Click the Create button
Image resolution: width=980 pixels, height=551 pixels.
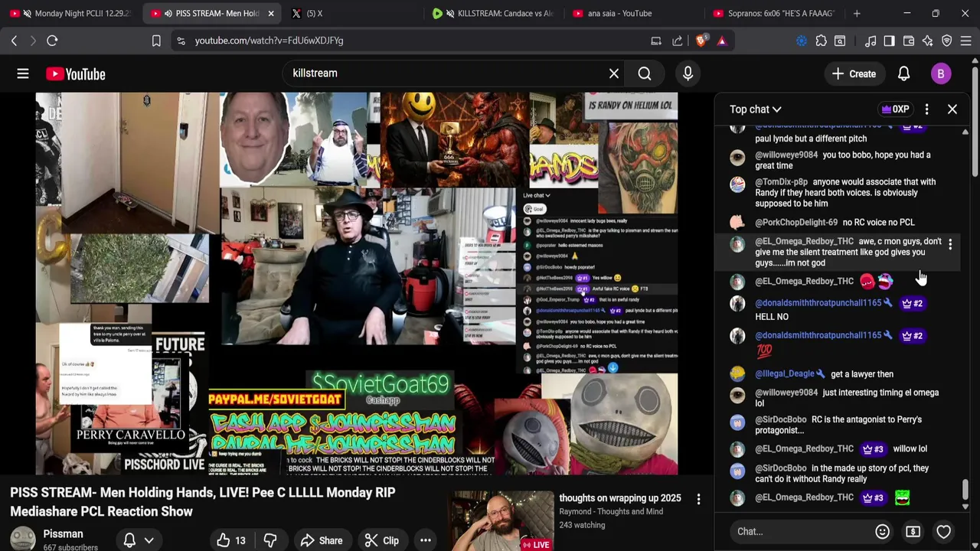click(x=854, y=73)
